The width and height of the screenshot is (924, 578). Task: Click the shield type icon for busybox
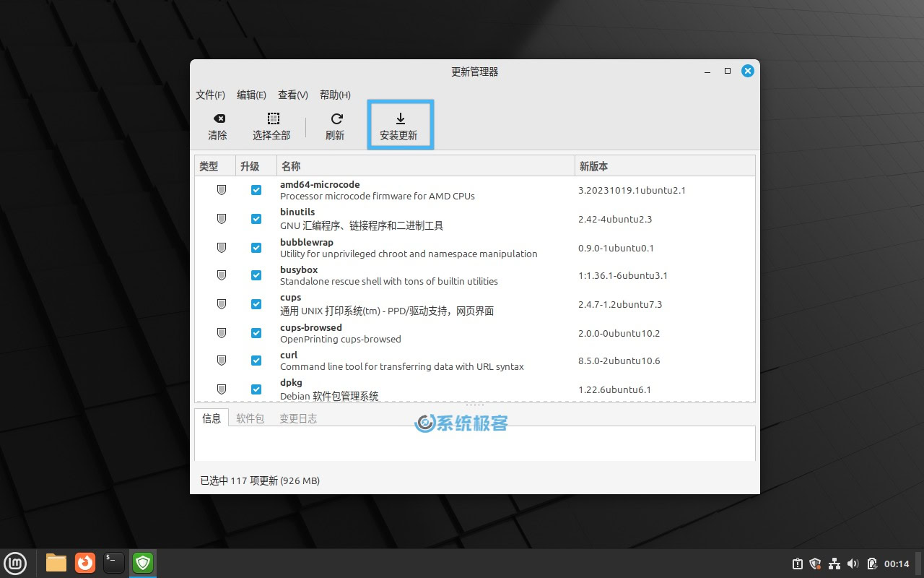[x=222, y=275]
